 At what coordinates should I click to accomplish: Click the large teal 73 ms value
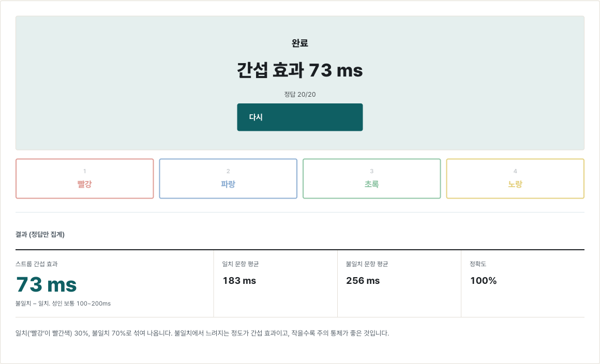[x=47, y=284]
